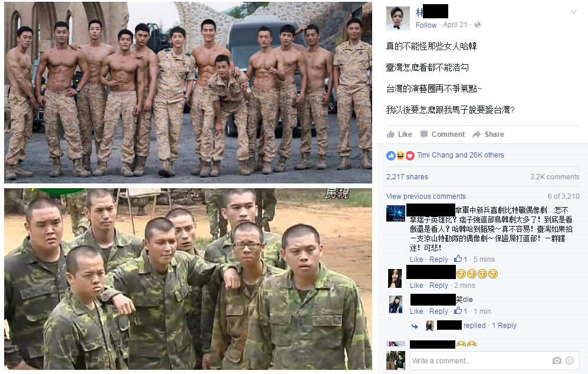Click the globe public-privacy icon

point(477,25)
